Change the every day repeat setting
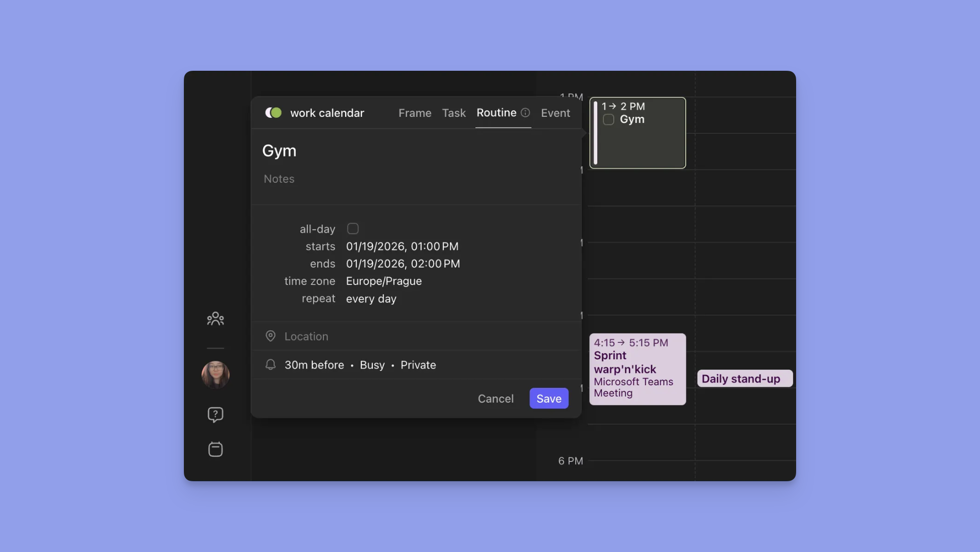The image size is (980, 552). 371,299
